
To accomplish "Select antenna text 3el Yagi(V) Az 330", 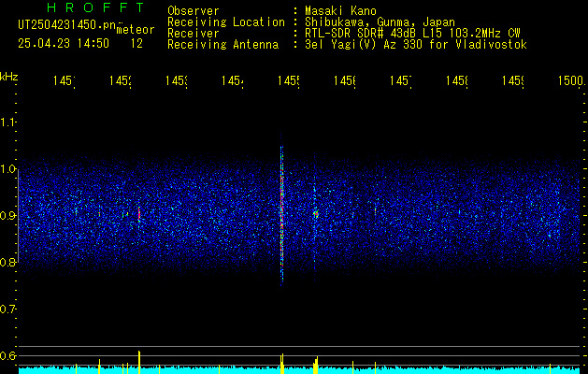I will (364, 45).
